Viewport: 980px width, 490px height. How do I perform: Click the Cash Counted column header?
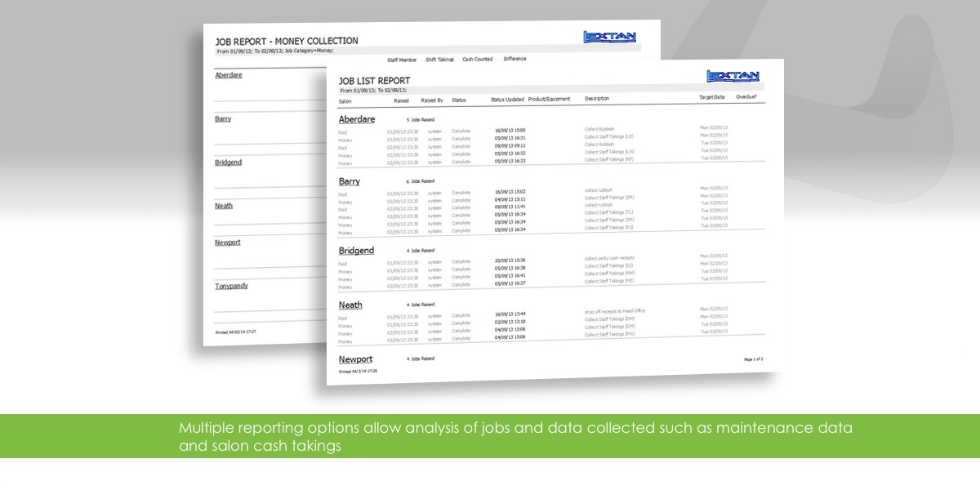(478, 60)
